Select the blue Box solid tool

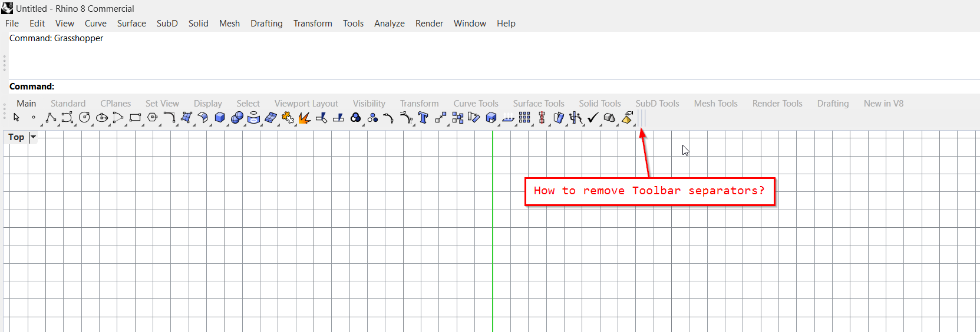click(220, 118)
